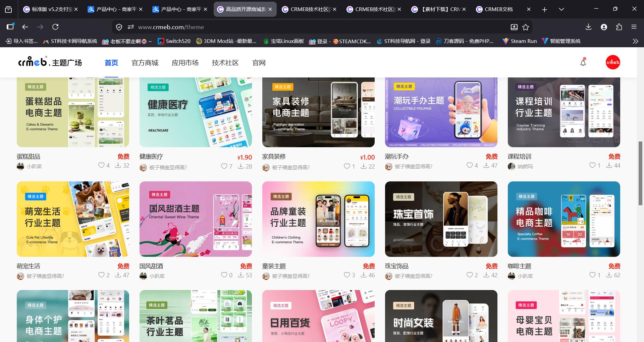The width and height of the screenshot is (644, 342).
Task: Switch to the CRMEB文档 browser tab
Action: point(498,9)
